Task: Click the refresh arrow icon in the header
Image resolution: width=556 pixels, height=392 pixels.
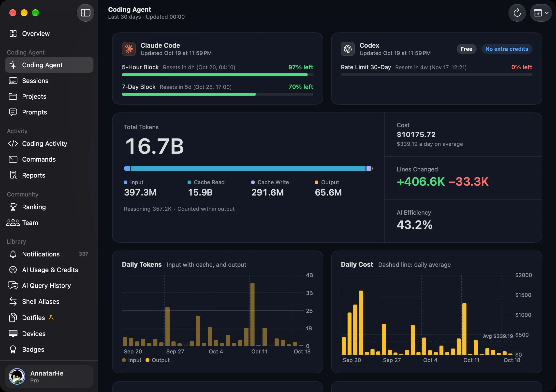Action: (x=517, y=13)
